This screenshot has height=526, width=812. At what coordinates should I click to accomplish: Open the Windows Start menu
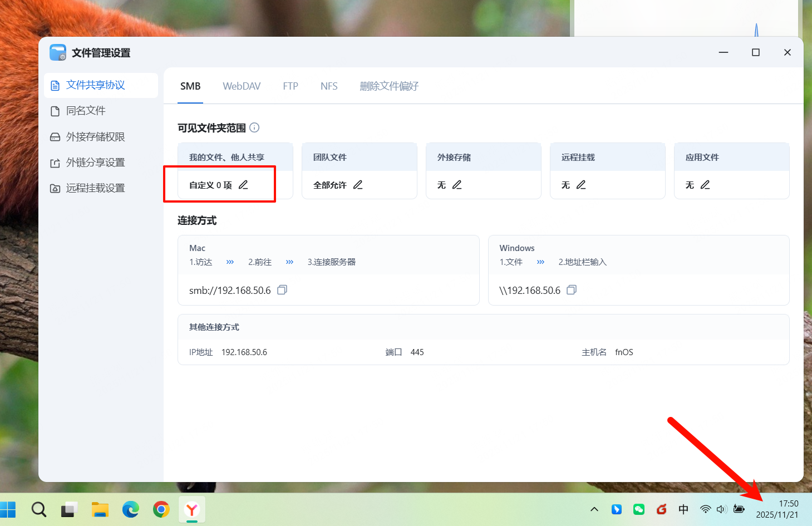pyautogui.click(x=8, y=509)
